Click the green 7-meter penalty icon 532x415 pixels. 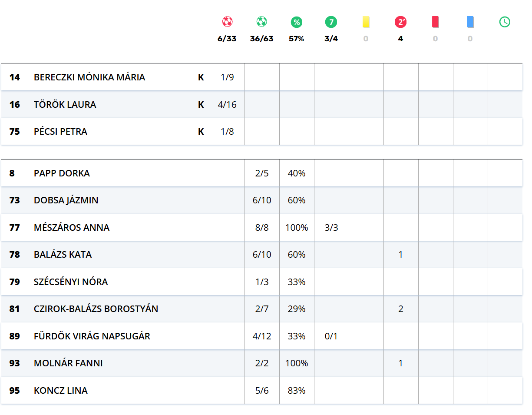coord(331,22)
